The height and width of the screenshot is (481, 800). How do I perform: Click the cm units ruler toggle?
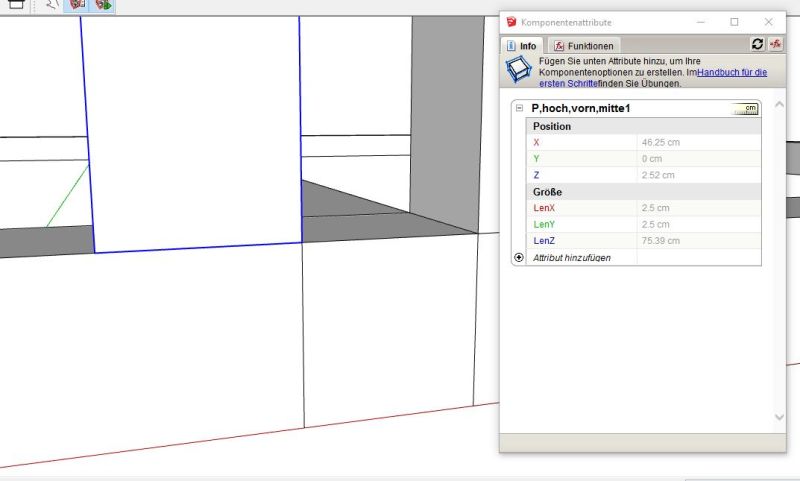[x=745, y=108]
